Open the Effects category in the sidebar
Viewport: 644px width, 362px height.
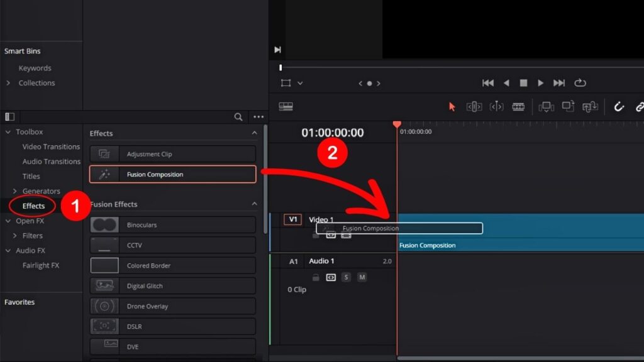point(32,206)
